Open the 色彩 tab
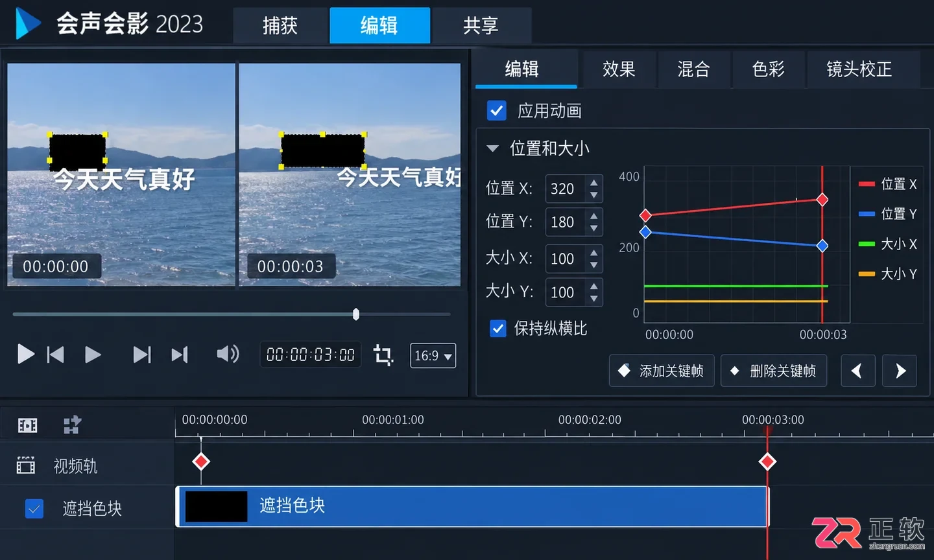Image resolution: width=934 pixels, height=560 pixels. (x=768, y=69)
